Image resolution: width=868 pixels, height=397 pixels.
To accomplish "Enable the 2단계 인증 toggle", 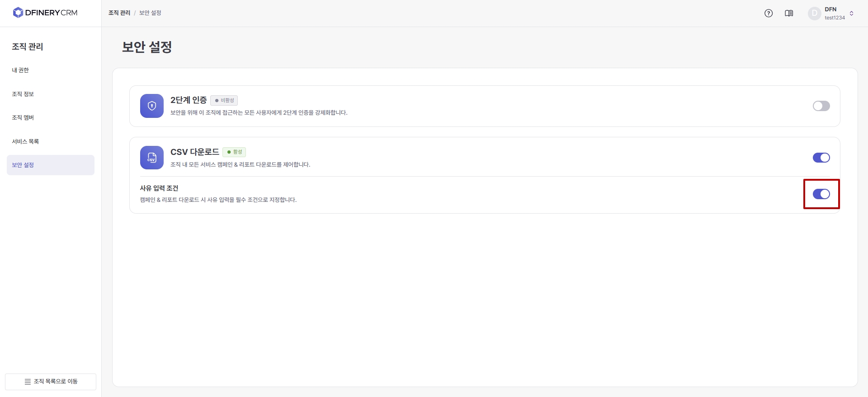I will pos(821,106).
